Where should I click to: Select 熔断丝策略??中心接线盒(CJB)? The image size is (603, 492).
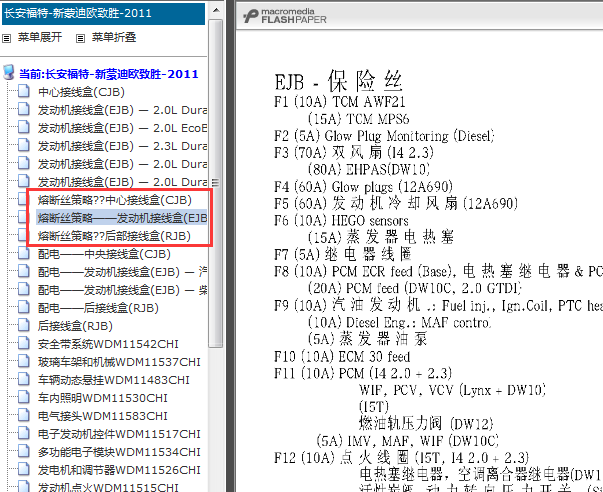[115, 200]
